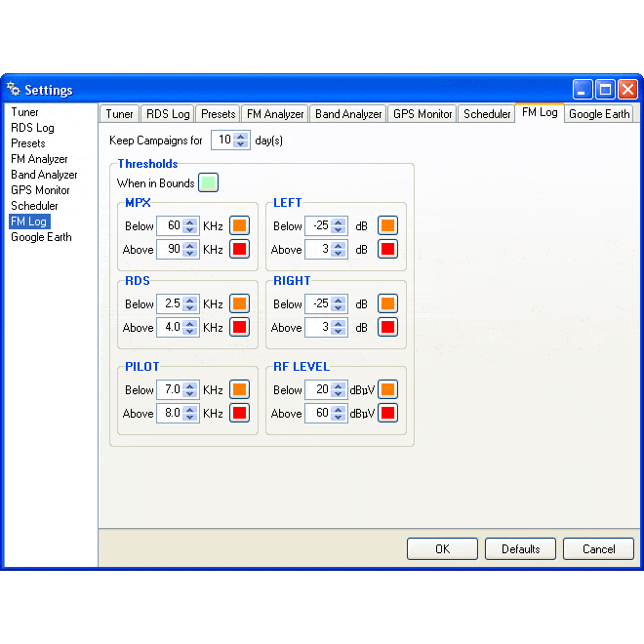Click the Defaults button
The width and height of the screenshot is (644, 644).
point(520,549)
